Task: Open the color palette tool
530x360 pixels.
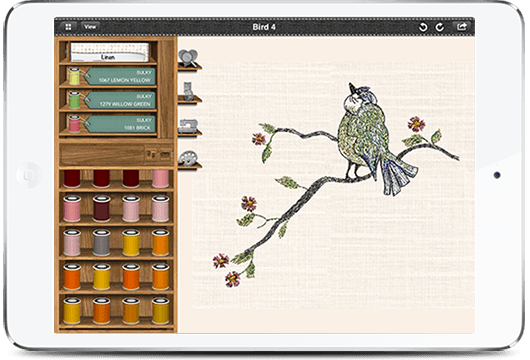Action: tap(188, 159)
